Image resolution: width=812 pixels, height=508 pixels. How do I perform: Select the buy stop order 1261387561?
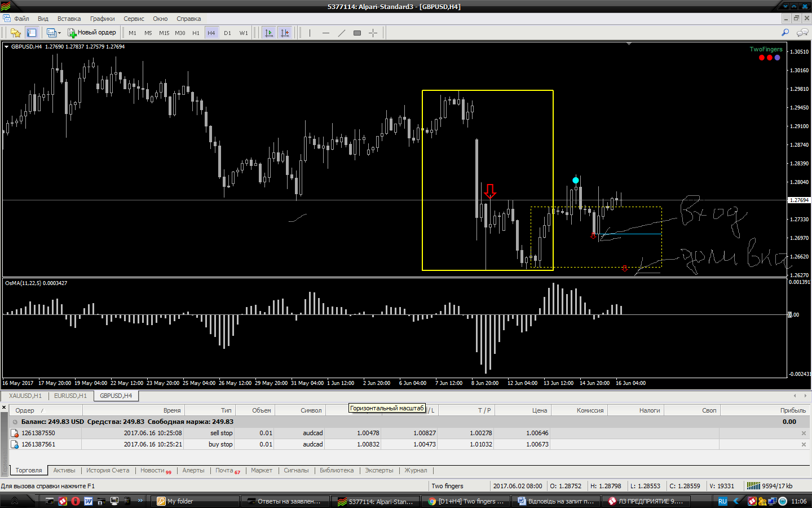click(409, 444)
